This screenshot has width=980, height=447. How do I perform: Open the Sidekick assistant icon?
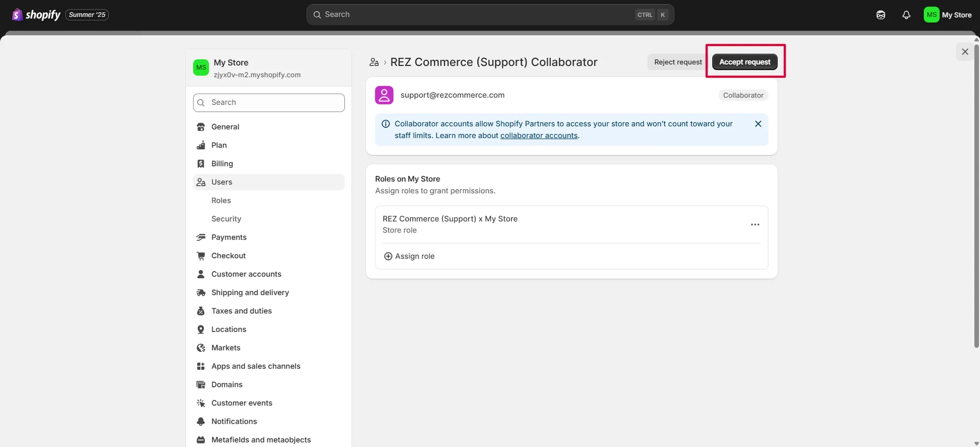click(880, 15)
